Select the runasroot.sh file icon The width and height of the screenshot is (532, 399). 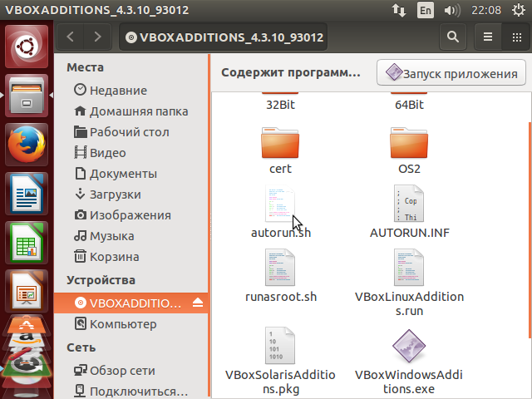tap(280, 268)
